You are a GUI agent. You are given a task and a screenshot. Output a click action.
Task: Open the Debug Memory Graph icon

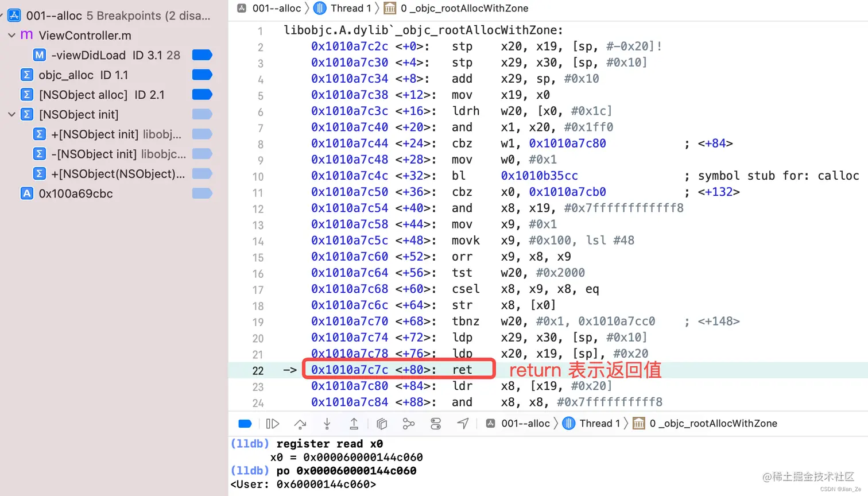pyautogui.click(x=409, y=424)
